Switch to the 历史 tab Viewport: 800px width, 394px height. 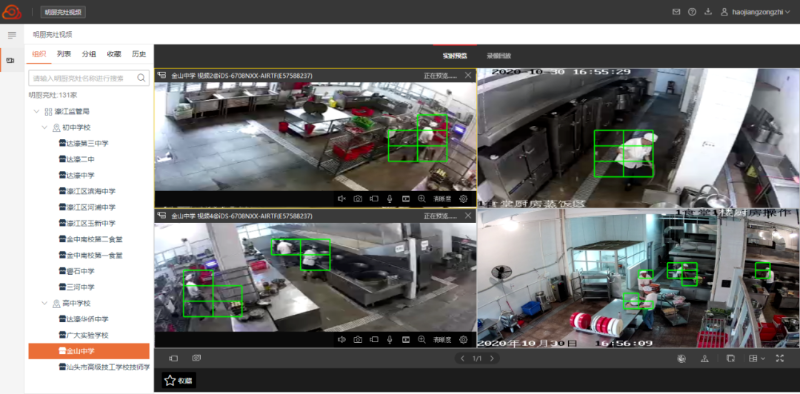(139, 54)
